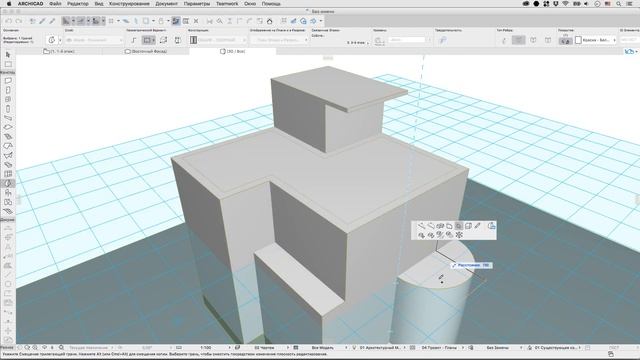Open the Редактор menu

(x=78, y=4)
